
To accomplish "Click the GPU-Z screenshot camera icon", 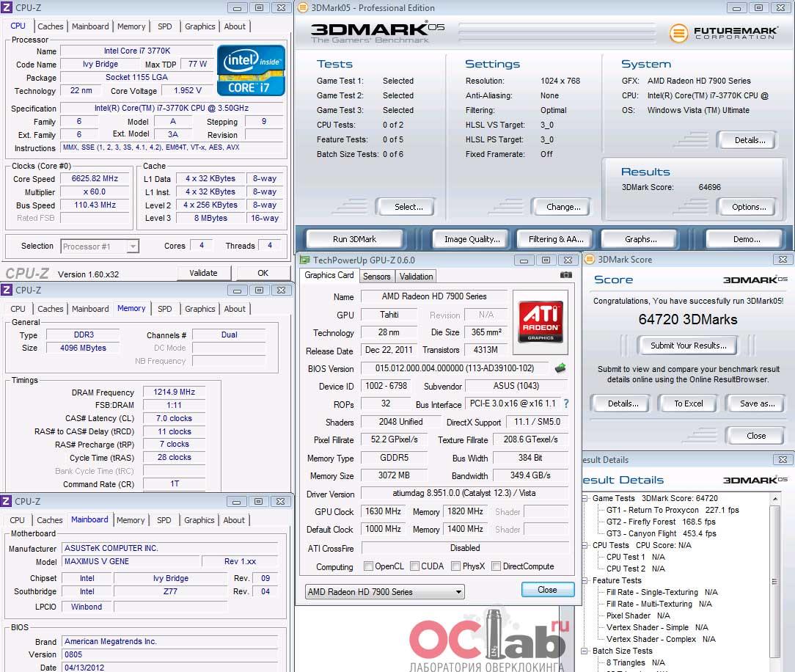I will tap(566, 275).
